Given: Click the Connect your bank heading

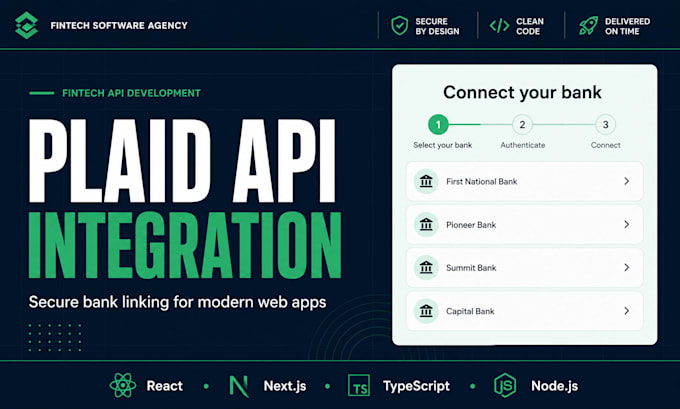Looking at the screenshot, I should [522, 92].
